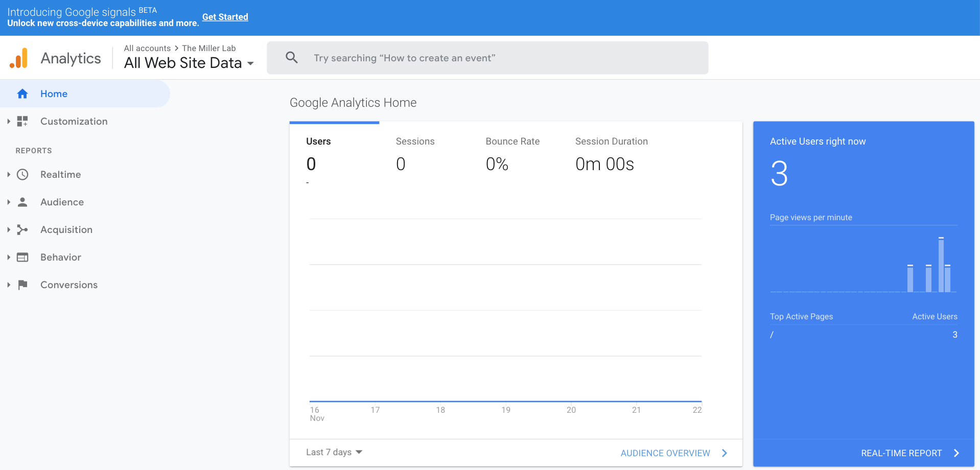The height and width of the screenshot is (470, 980).
Task: Focus the search field with How to create an event
Action: coord(487,58)
